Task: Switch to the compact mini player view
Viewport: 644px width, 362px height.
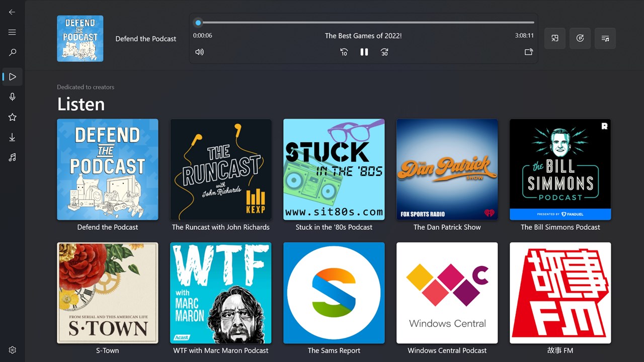Action: (x=555, y=38)
